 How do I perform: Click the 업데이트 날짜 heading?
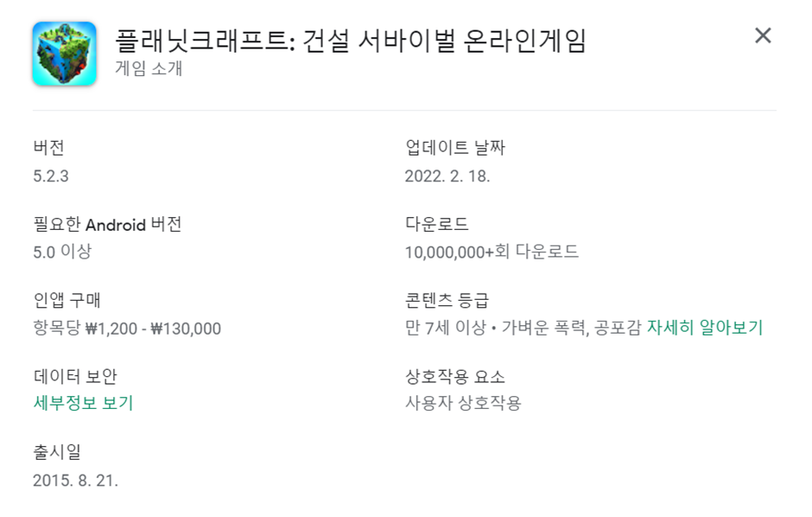(x=454, y=148)
